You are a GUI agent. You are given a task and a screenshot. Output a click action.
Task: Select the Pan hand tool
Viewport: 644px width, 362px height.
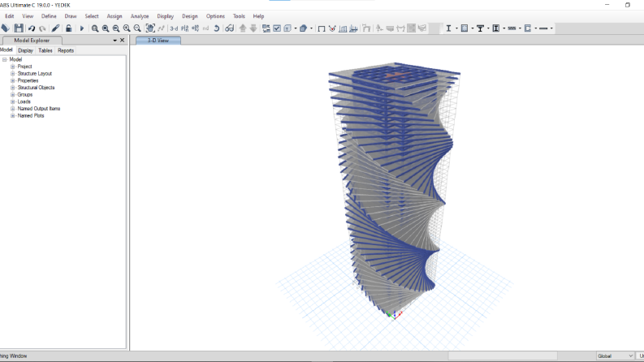150,28
